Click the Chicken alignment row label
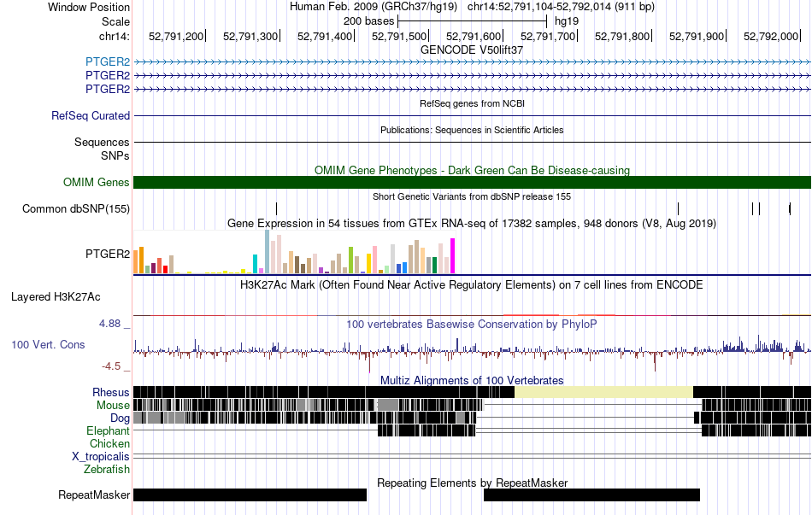This screenshot has width=812, height=515. click(109, 443)
